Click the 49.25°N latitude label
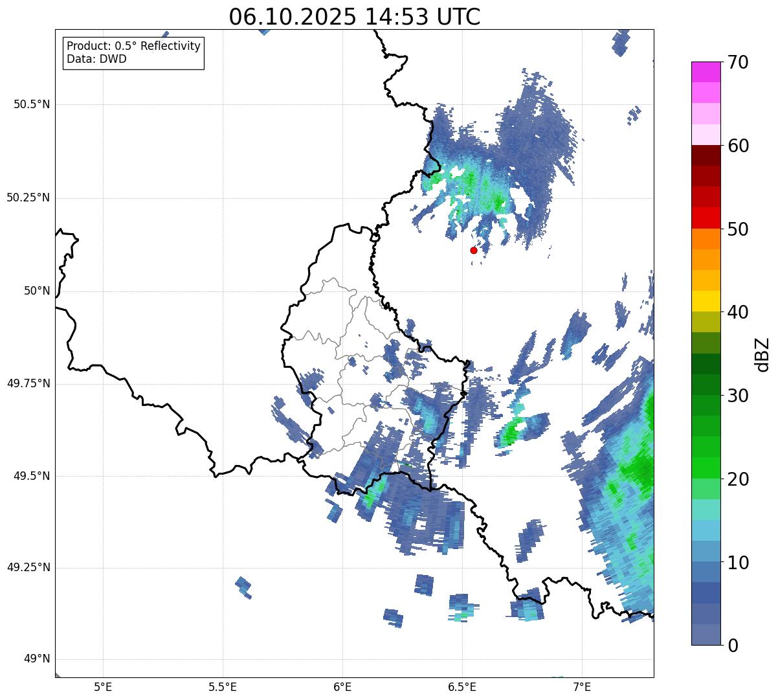 pyautogui.click(x=28, y=567)
